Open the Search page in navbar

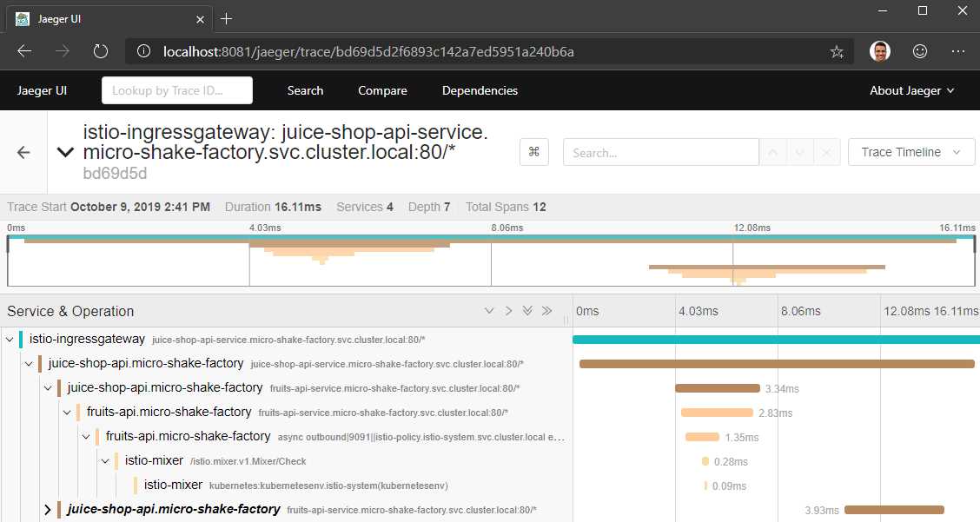click(x=305, y=90)
